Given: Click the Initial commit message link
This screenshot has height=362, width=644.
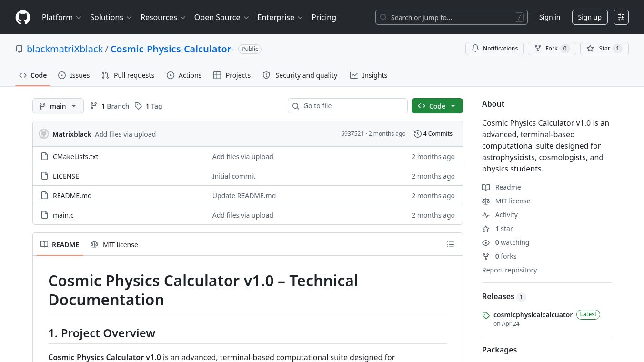Looking at the screenshot, I should point(234,176).
